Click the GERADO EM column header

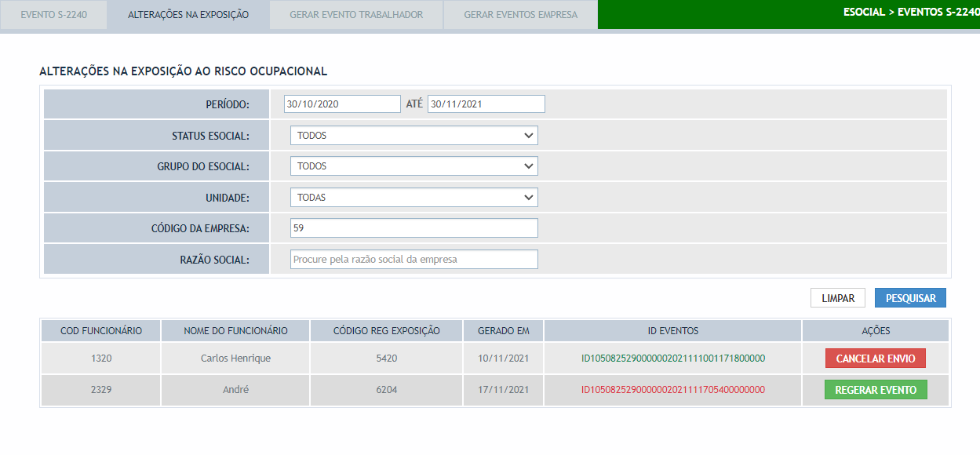click(x=504, y=331)
